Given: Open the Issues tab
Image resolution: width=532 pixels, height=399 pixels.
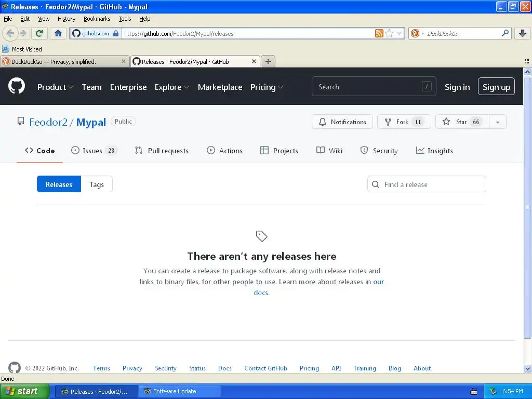Looking at the screenshot, I should tap(94, 151).
